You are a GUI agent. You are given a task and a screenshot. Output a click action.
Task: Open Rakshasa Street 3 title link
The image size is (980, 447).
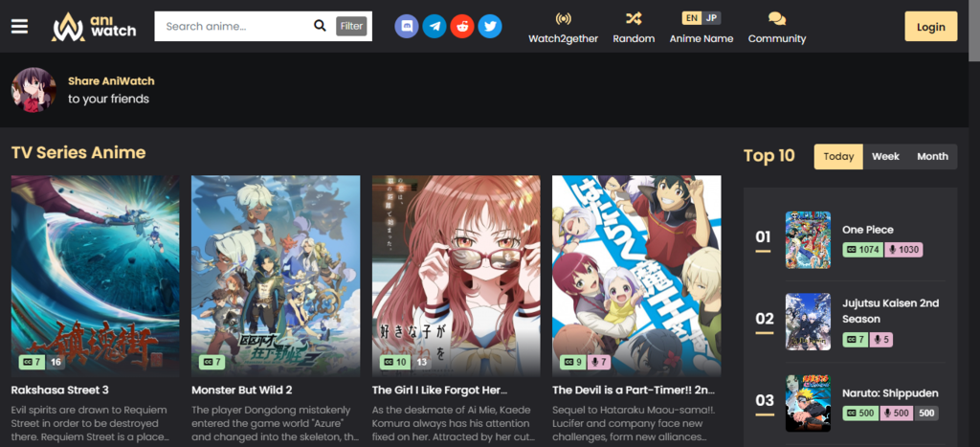coord(60,391)
